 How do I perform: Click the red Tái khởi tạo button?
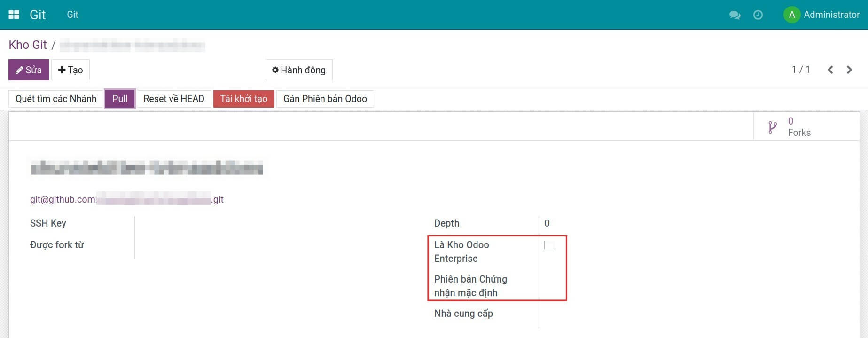point(244,99)
